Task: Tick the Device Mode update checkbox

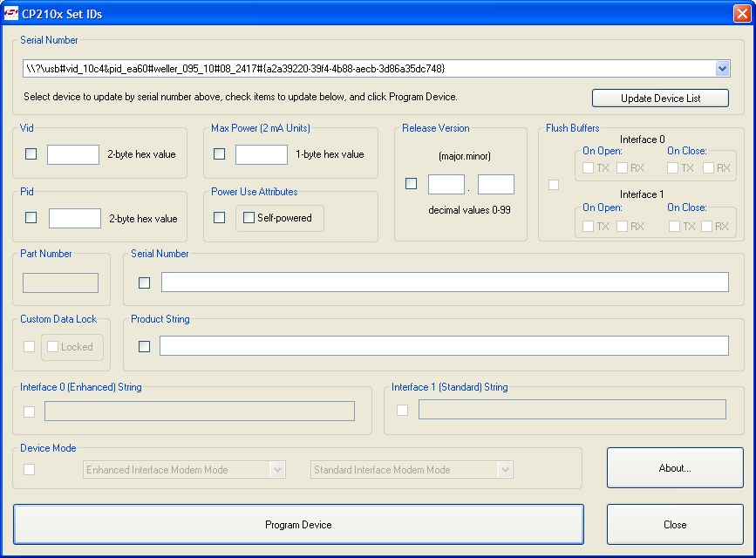Action: (x=30, y=469)
